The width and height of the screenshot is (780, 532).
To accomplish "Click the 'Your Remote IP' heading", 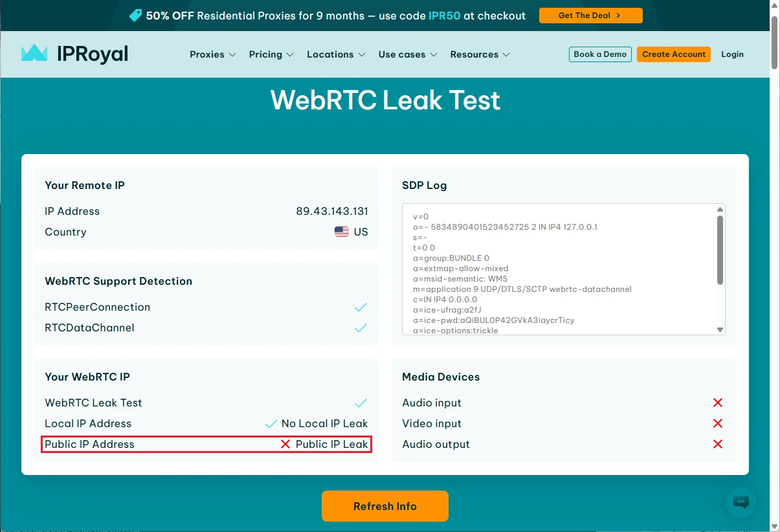I will pyautogui.click(x=85, y=185).
